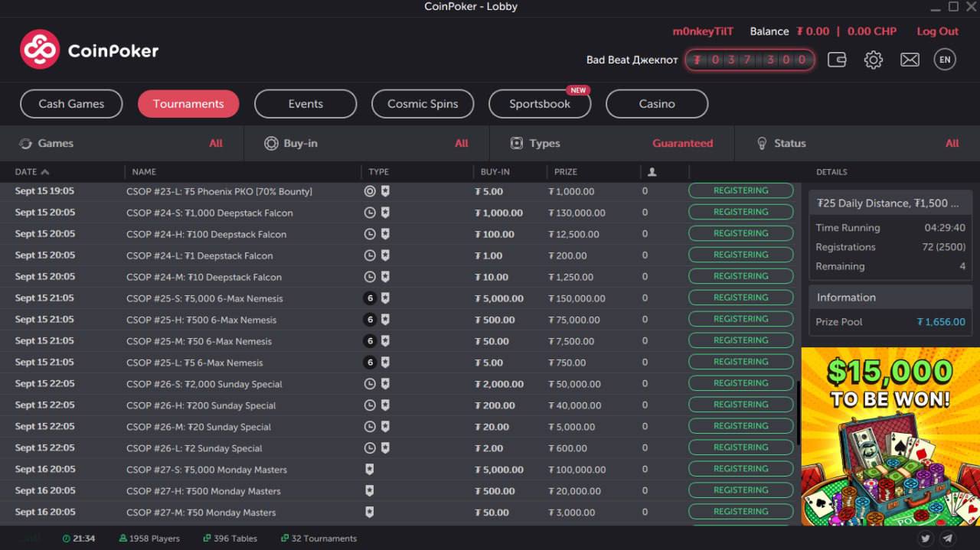Open Buy-in filter dropdown set to All
Image resolution: width=980 pixels, height=550 pixels.
367,143
